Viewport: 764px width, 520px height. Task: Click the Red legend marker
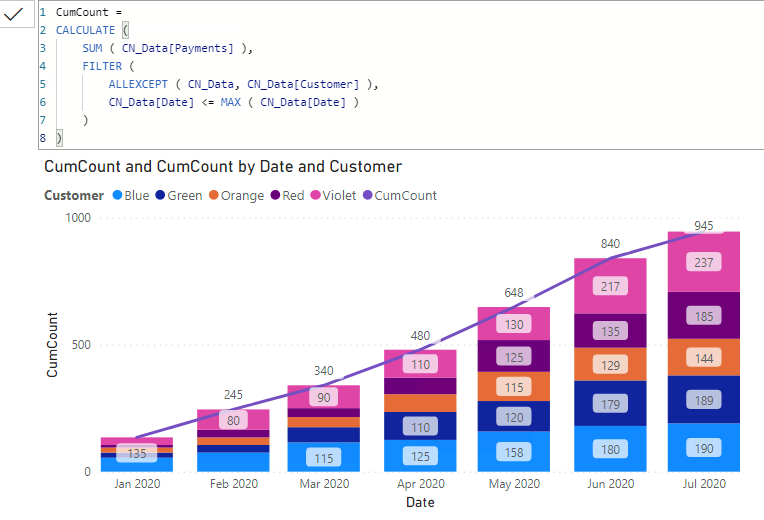click(275, 195)
